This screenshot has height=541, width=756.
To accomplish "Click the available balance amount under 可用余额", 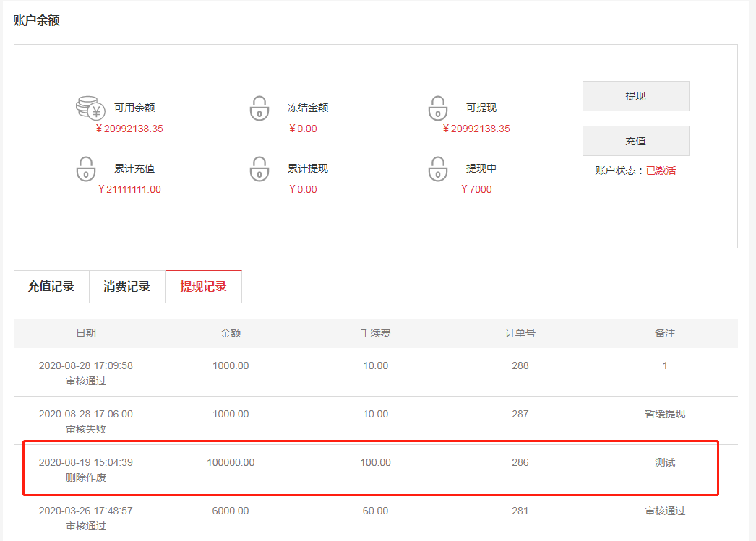I will tap(129, 129).
